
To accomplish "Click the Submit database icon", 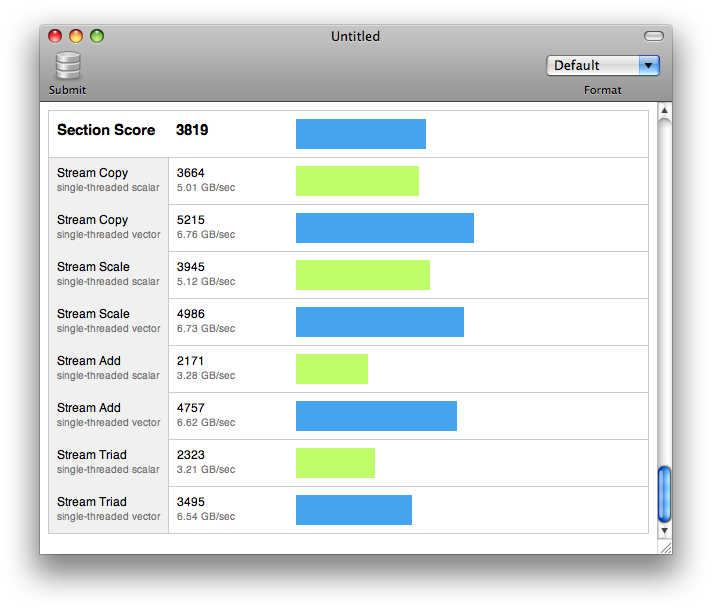I will (68, 66).
